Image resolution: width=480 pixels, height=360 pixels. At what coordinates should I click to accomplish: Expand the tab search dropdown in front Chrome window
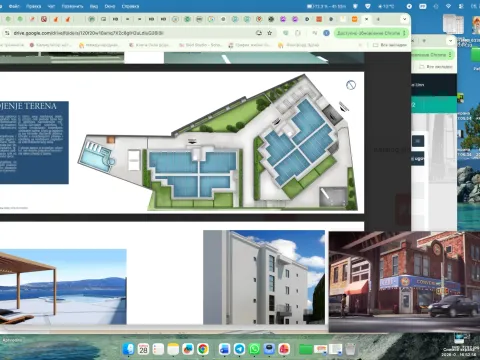[404, 19]
